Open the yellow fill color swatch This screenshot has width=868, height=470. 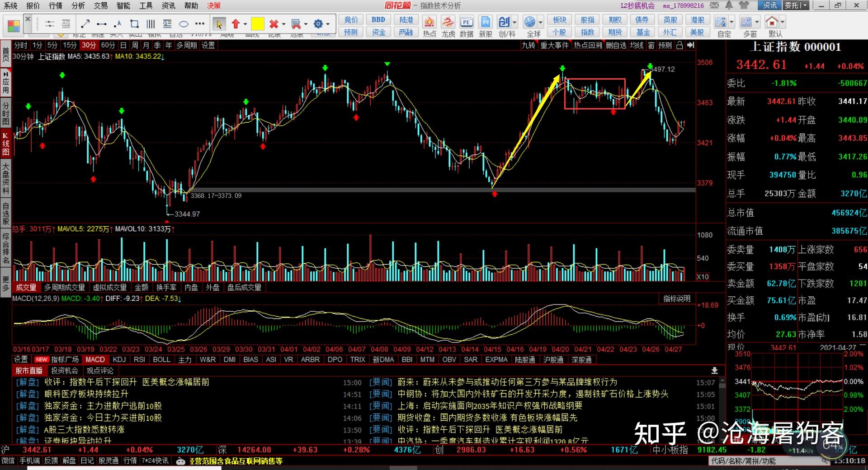pos(258,24)
